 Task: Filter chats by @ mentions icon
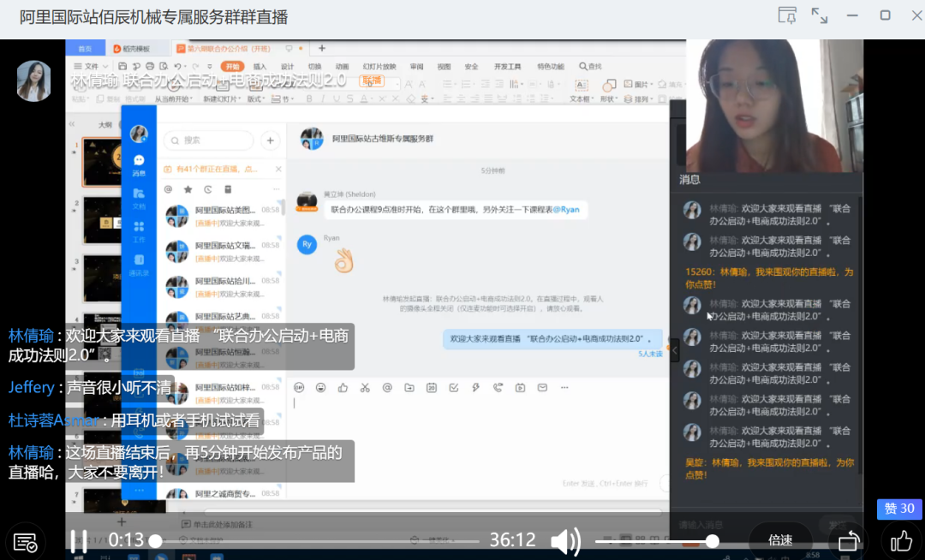(168, 189)
